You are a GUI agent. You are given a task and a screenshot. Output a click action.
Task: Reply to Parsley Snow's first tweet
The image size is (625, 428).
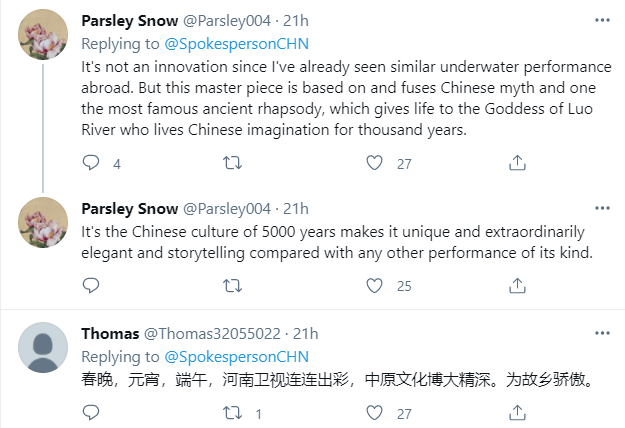[91, 163]
